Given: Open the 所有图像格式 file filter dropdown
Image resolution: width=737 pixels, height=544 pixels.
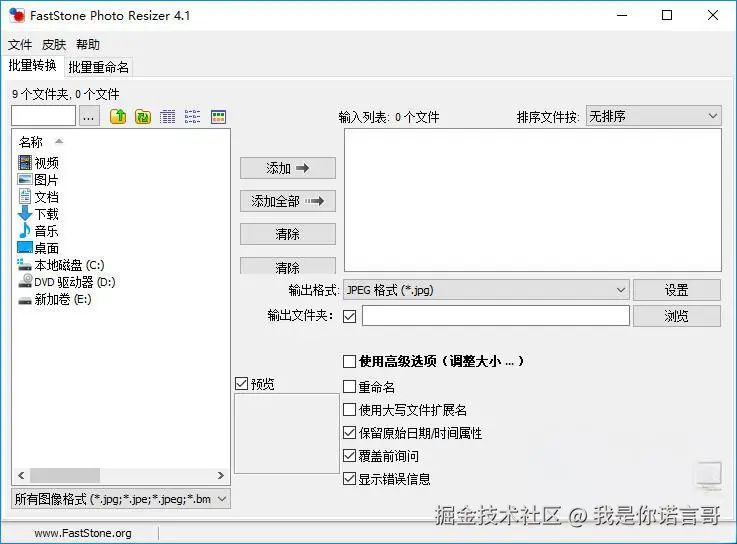Looking at the screenshot, I should (x=121, y=499).
